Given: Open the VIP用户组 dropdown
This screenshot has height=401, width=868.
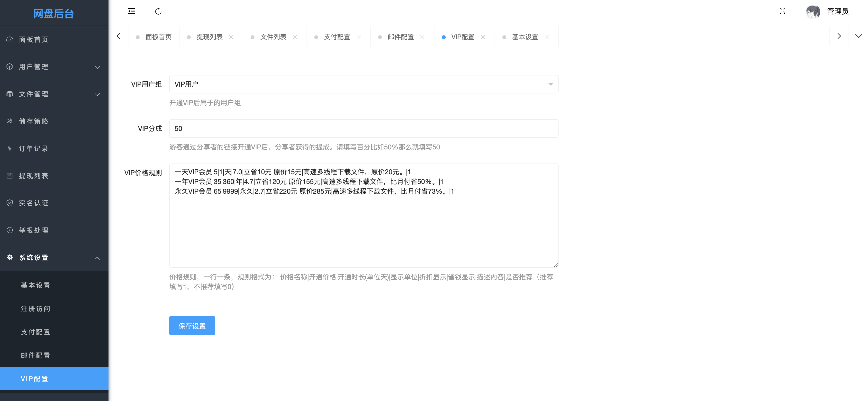Looking at the screenshot, I should click(363, 84).
